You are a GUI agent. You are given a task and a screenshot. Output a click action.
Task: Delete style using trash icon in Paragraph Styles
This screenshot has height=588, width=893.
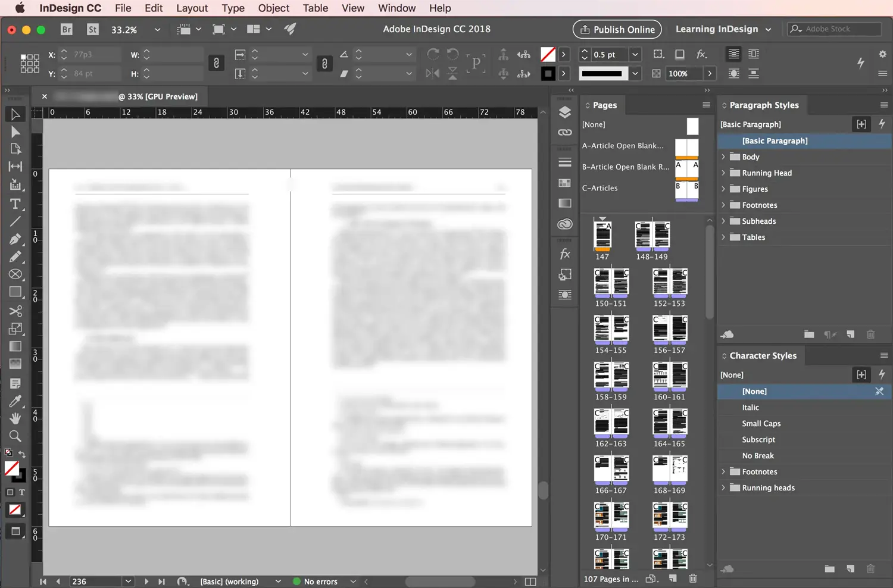tap(871, 334)
